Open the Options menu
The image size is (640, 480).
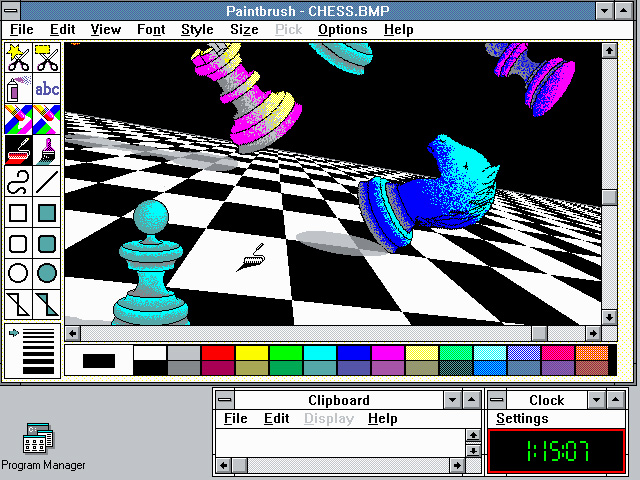coord(342,29)
